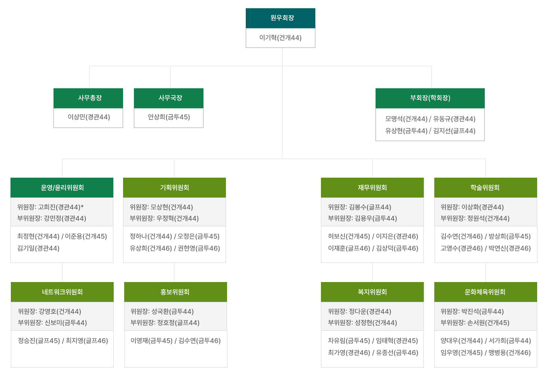Select the line 이재훈(글프46) / 김상덕(금투46)
This screenshot has height=392, width=548.
373,248
